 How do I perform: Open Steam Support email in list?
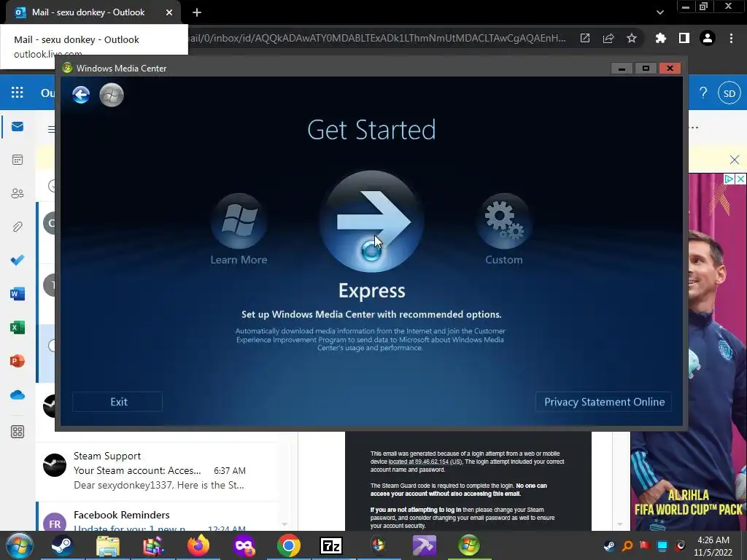tap(162, 470)
